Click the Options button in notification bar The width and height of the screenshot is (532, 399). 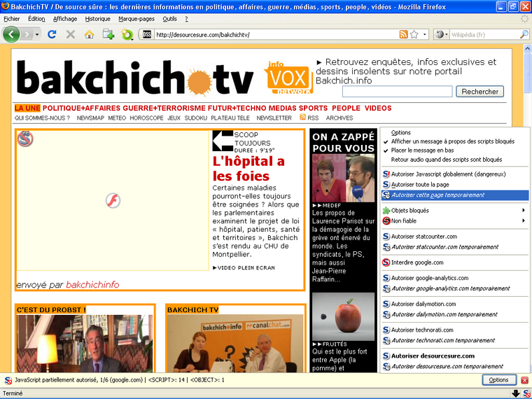(x=498, y=380)
